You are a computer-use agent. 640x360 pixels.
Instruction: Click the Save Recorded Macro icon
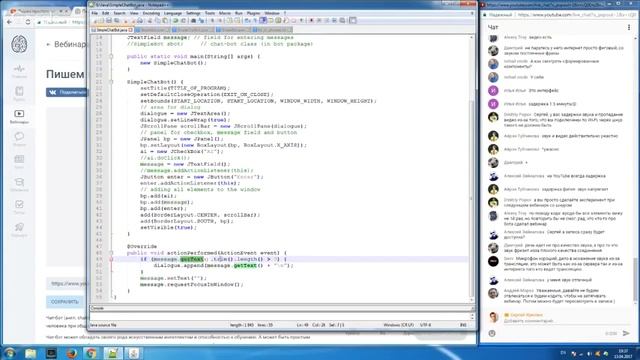(342, 20)
